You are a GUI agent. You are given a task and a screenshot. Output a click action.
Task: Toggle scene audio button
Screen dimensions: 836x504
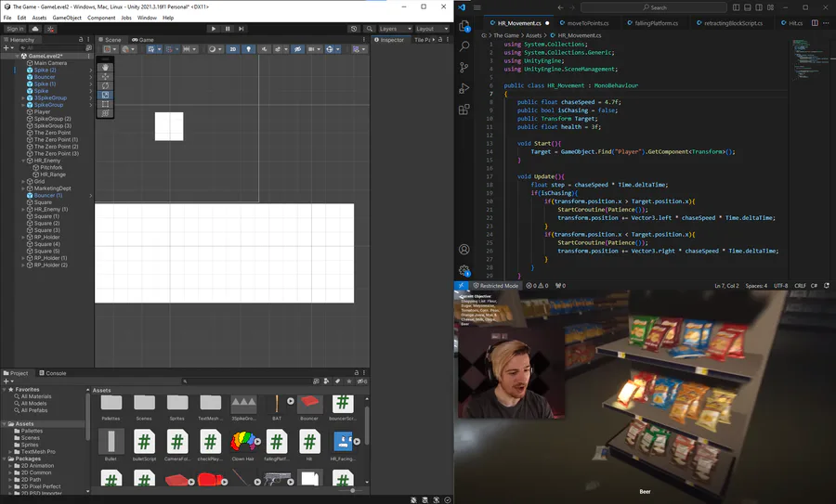264,49
